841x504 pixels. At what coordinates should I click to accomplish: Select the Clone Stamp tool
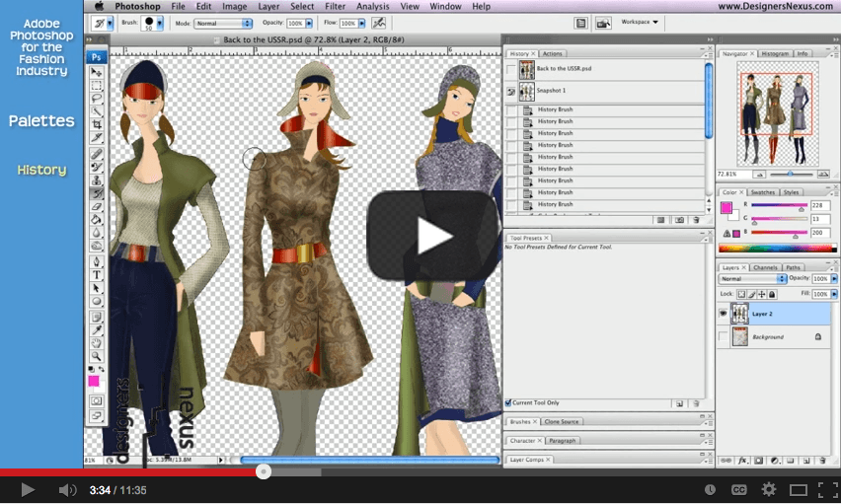(x=97, y=180)
